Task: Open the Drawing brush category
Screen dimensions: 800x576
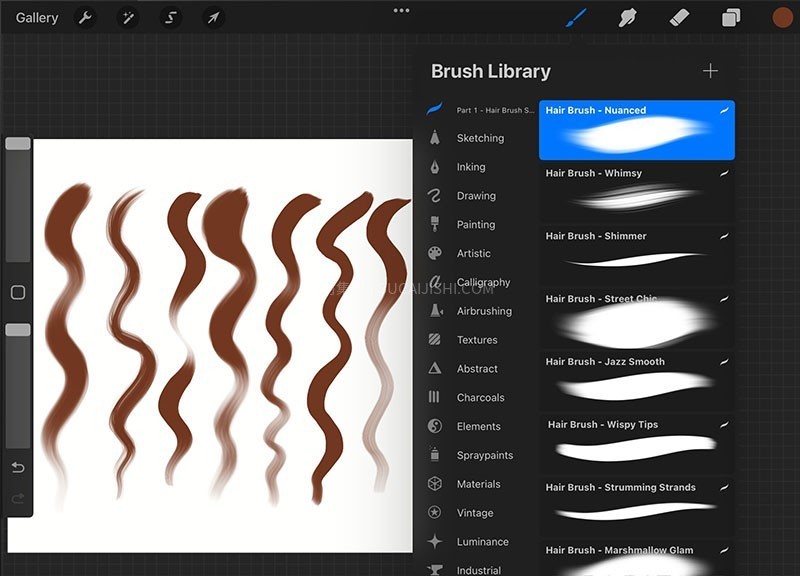Action: tap(476, 196)
